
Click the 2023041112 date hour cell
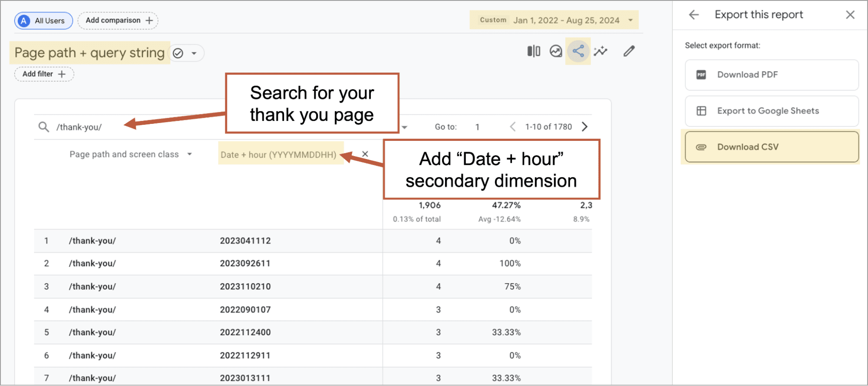point(245,241)
